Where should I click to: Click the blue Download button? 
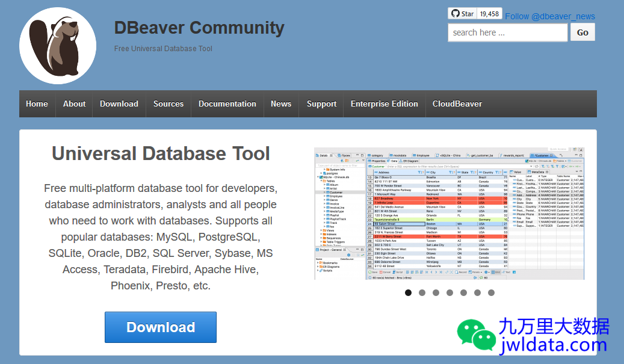point(161,327)
